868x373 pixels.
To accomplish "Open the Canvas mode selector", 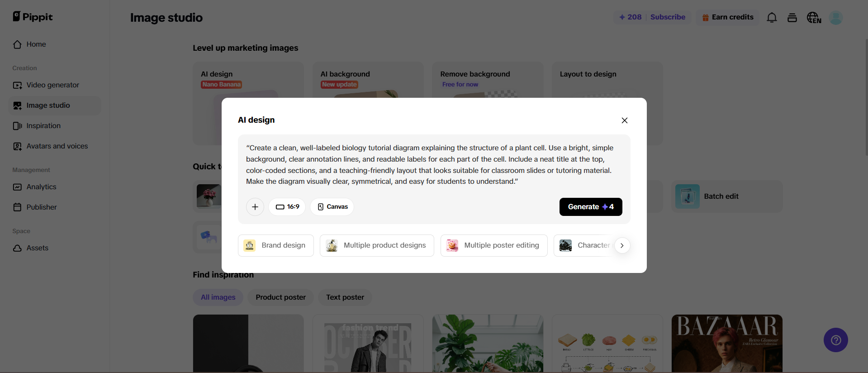I will tap(332, 207).
